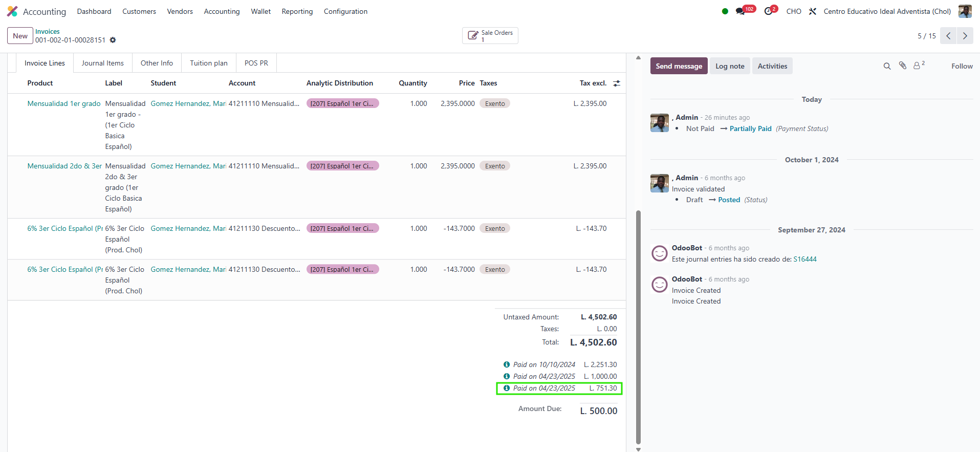Go to the next record arrow

965,36
